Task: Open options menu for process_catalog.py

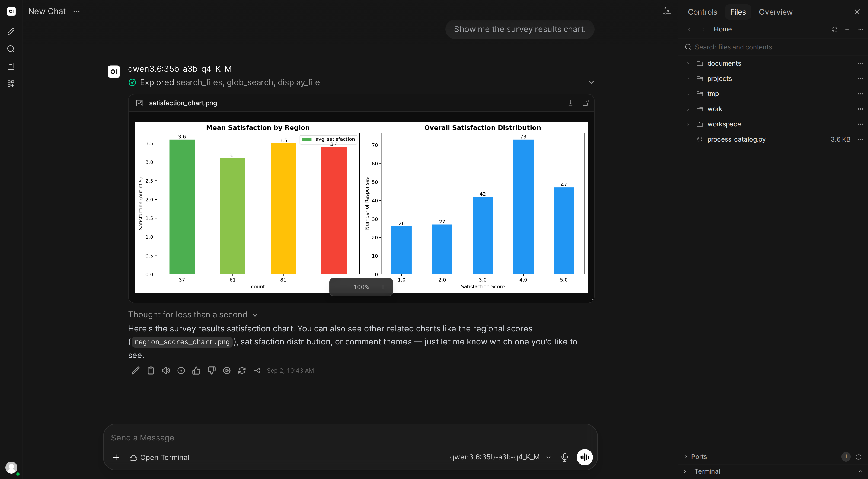Action: tap(860, 139)
